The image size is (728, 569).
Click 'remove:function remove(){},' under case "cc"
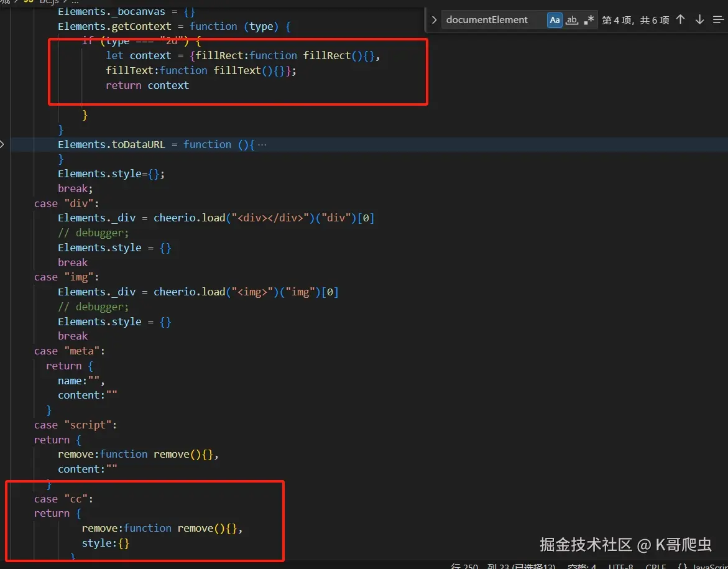tap(162, 528)
